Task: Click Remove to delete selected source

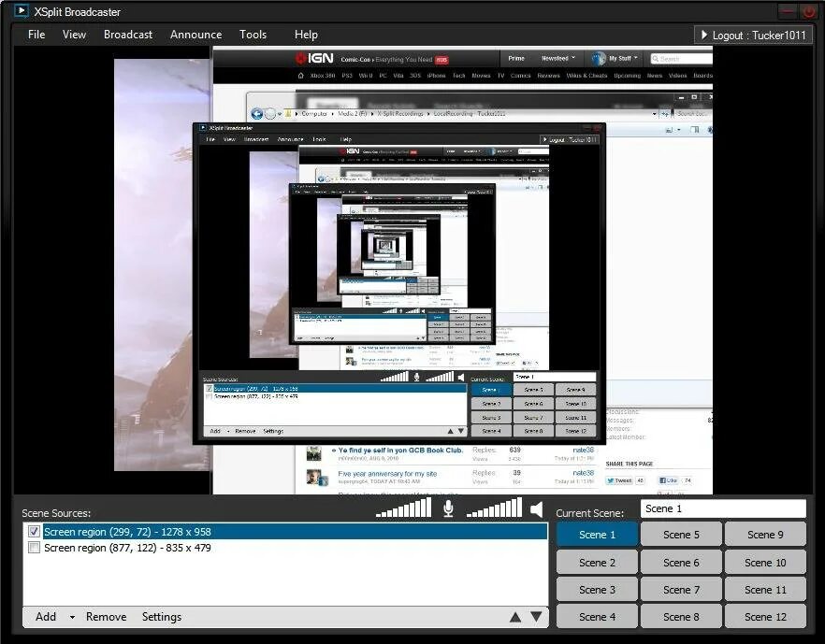Action: 106,617
